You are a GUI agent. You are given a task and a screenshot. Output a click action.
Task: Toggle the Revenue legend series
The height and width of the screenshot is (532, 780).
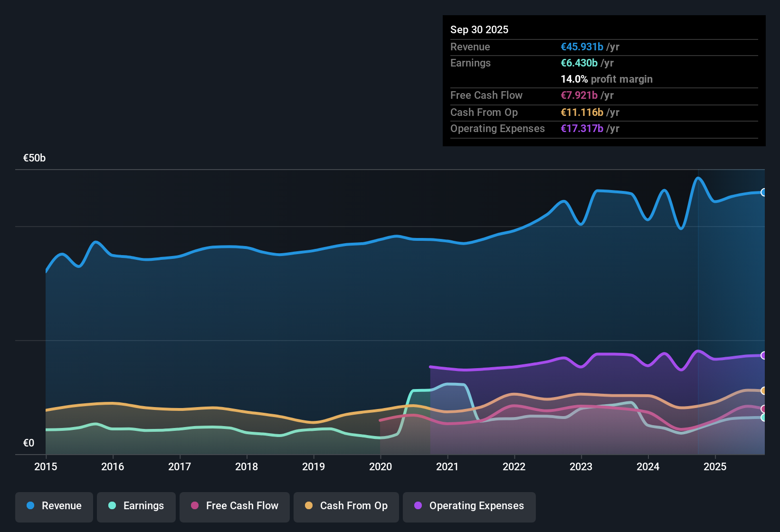(x=54, y=506)
